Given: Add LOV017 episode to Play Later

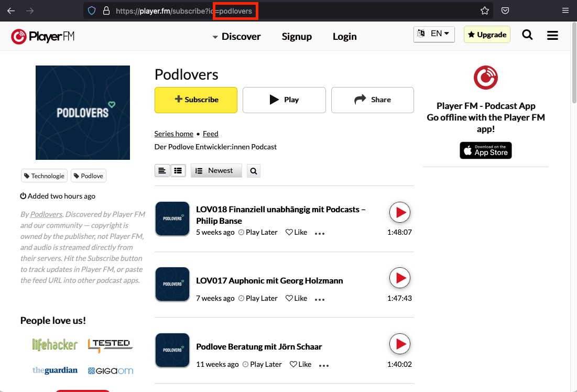Looking at the screenshot, I should [x=258, y=298].
